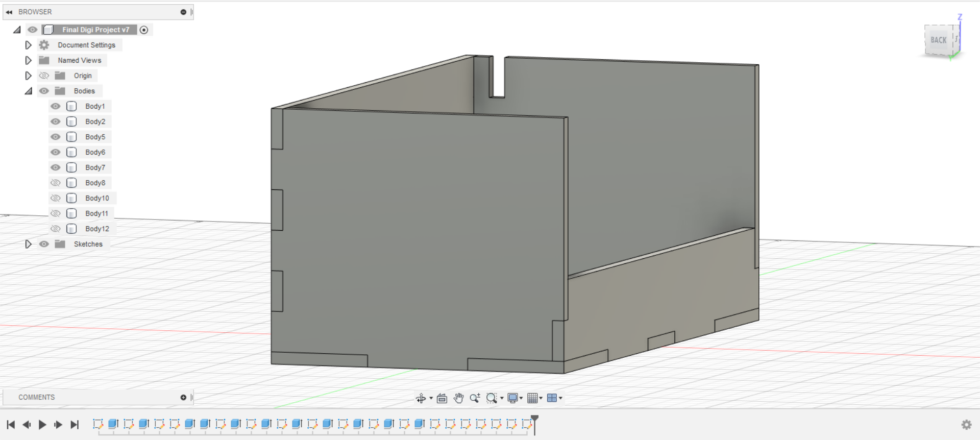Open Display Settings dropdown arrow
This screenshot has width=980, height=440.
coord(521,398)
